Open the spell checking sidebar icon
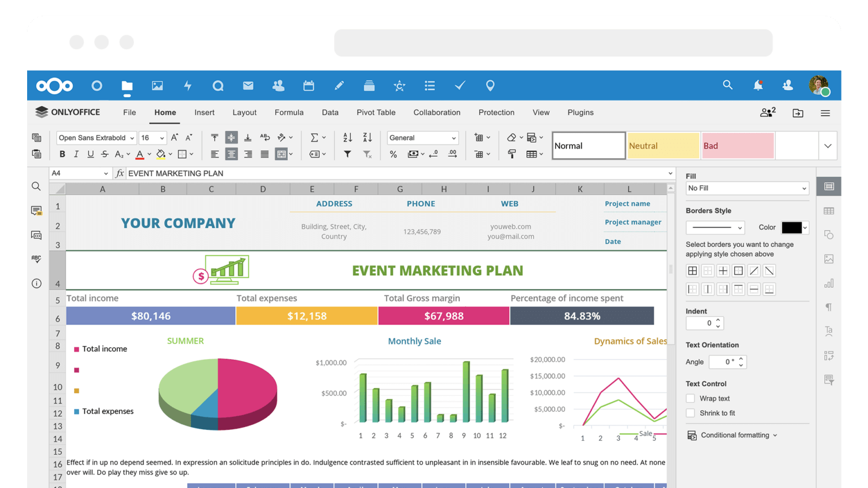This screenshot has width=868, height=488. coord(37,259)
